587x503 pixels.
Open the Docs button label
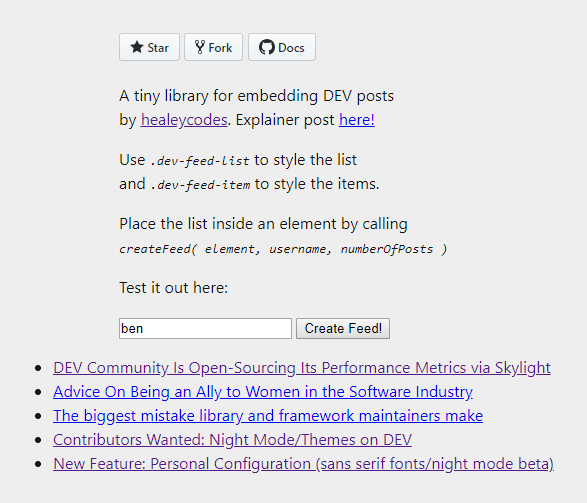tap(291, 48)
